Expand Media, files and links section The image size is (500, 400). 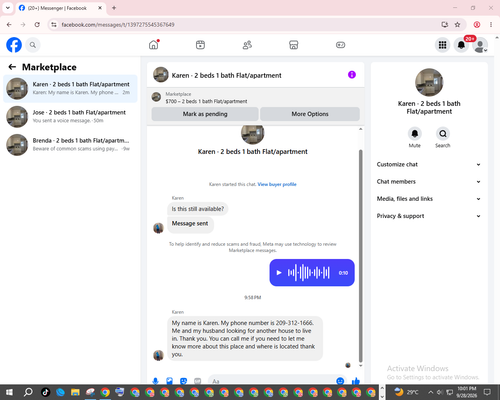[429, 199]
